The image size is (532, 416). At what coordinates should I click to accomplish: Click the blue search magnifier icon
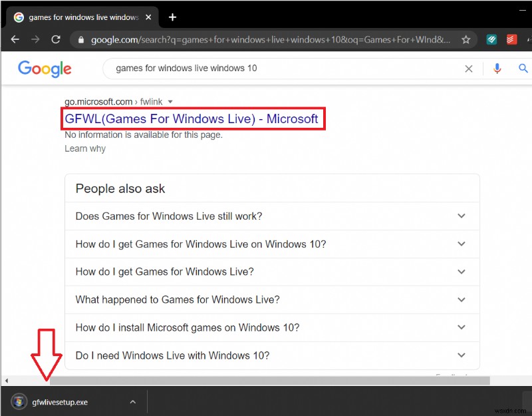(523, 68)
